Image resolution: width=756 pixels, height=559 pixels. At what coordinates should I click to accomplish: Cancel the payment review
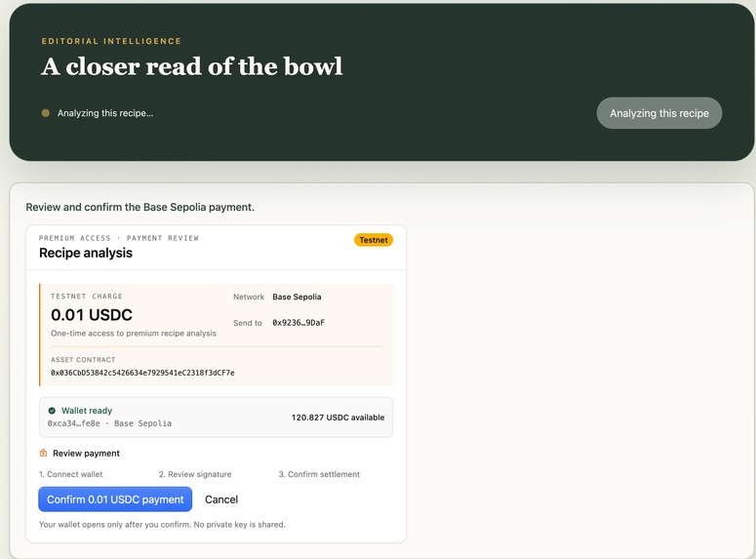coord(221,499)
